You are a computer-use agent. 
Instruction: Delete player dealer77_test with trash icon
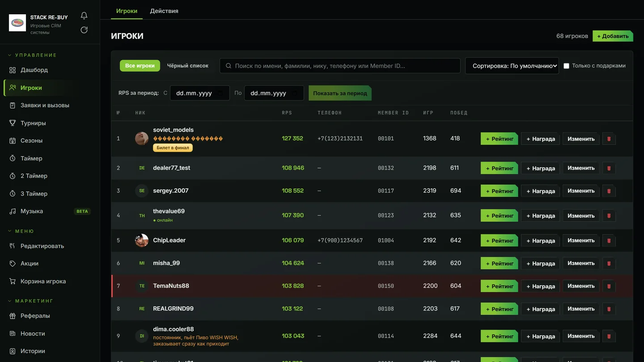609,168
